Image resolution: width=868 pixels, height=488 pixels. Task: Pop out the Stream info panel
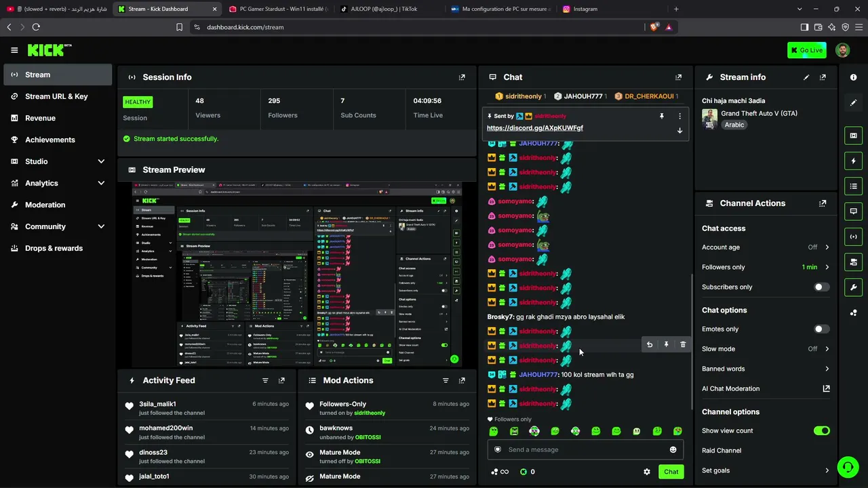pos(823,77)
